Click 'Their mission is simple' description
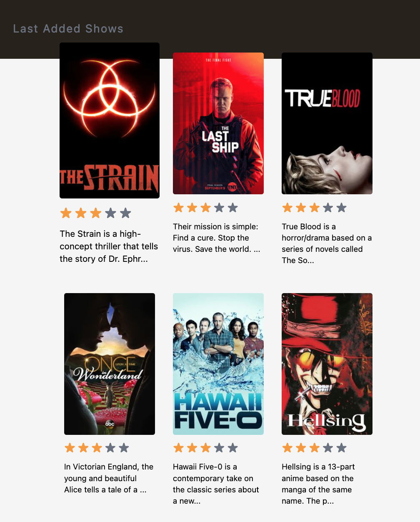 217,238
